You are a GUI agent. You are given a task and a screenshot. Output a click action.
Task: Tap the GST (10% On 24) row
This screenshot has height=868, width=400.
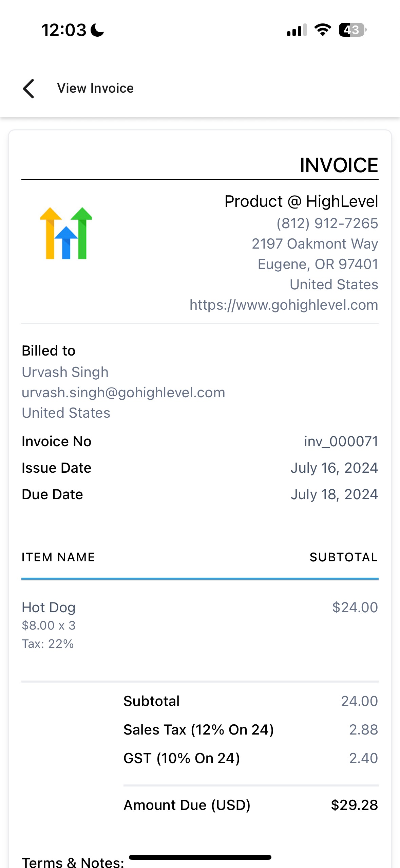point(251,758)
